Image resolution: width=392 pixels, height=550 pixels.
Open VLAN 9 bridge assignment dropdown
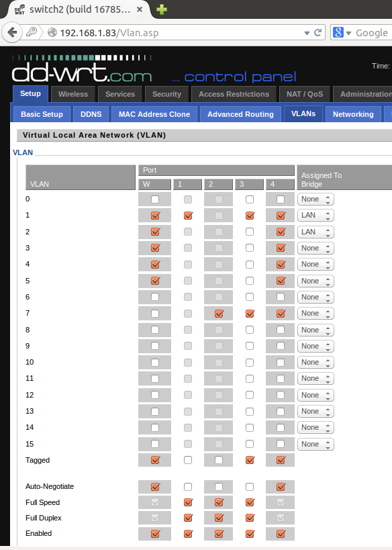click(315, 347)
